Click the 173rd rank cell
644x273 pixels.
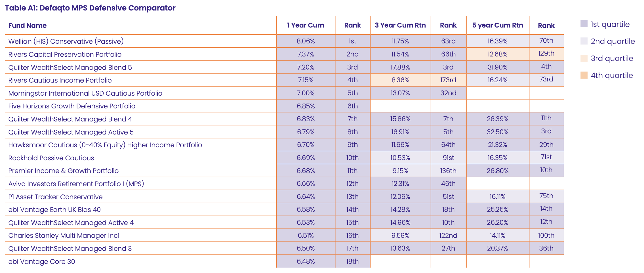click(x=448, y=80)
